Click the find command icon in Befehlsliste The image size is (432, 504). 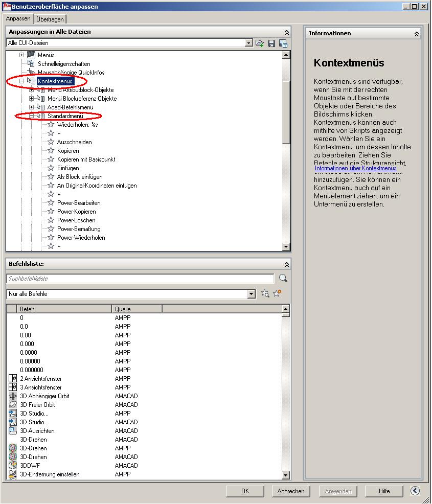pos(265,293)
